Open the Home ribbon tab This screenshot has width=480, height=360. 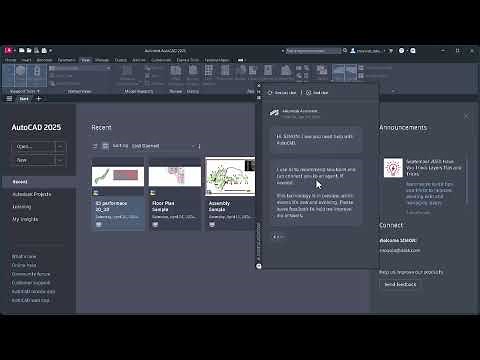[x=10, y=60]
